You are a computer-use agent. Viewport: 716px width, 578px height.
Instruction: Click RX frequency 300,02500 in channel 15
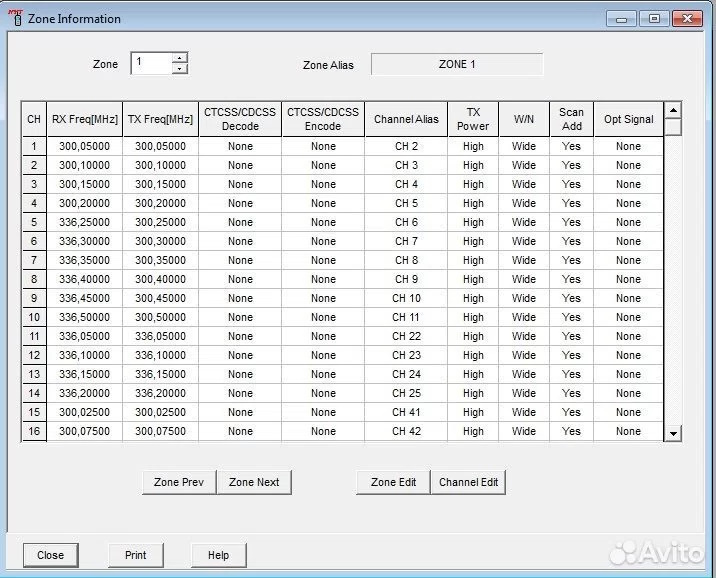click(x=84, y=412)
